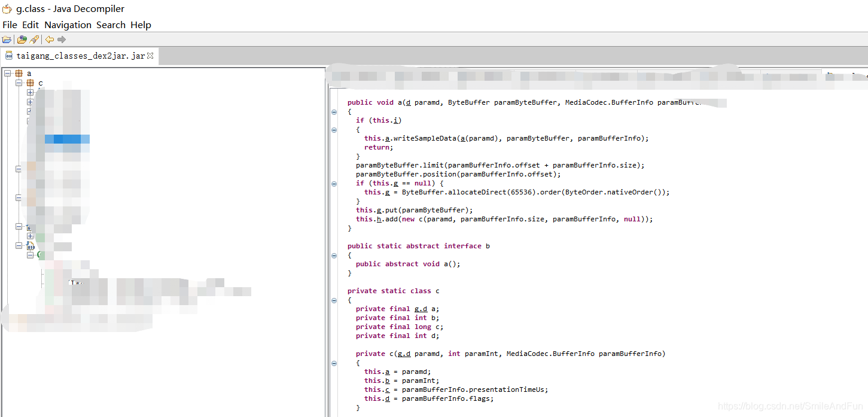Follow the c link before presentationTimeUs
The width and height of the screenshot is (868, 417).
(387, 389)
